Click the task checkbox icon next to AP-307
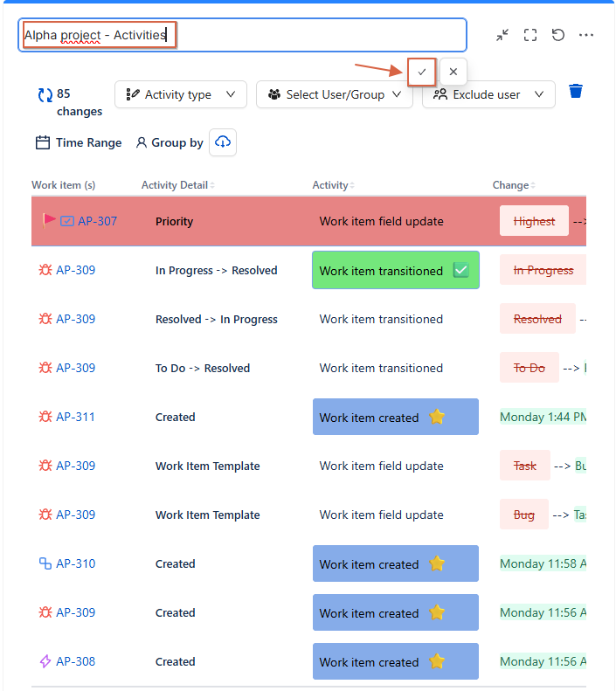The width and height of the screenshot is (616, 691). click(x=67, y=221)
